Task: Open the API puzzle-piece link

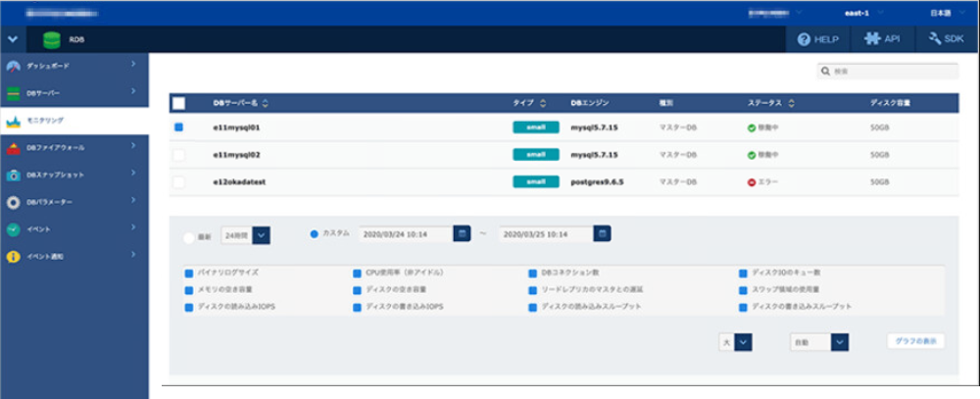Action: tap(882, 39)
